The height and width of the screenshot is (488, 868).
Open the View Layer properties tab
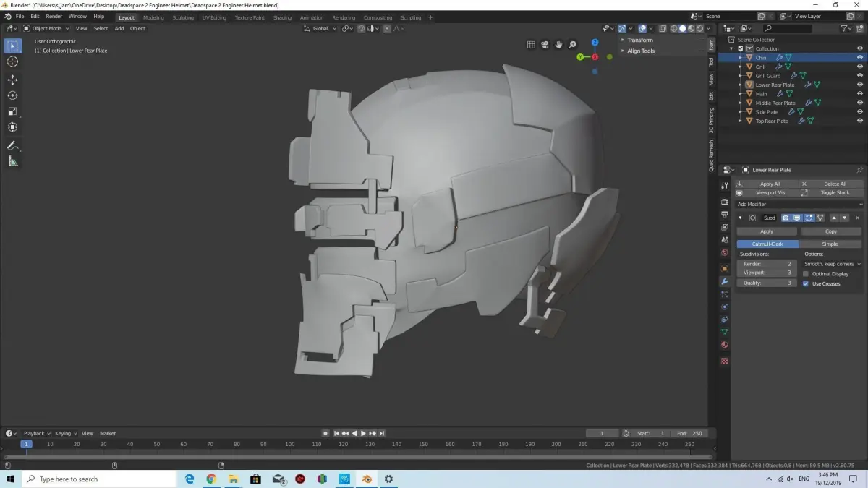(x=725, y=227)
